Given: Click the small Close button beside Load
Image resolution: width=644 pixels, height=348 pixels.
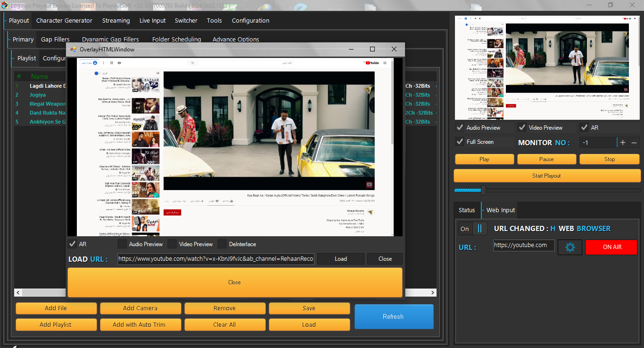Looking at the screenshot, I should point(385,259).
